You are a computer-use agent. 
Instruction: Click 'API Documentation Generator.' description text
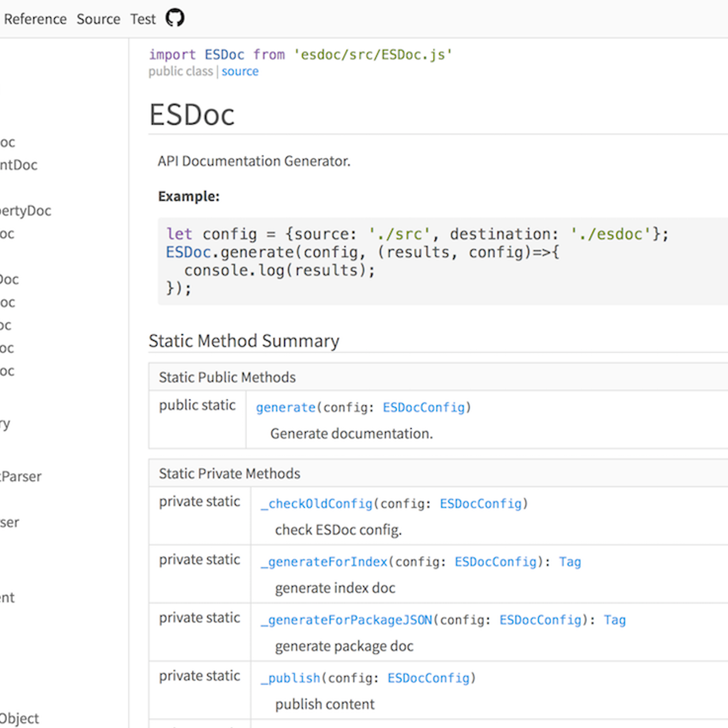pos(254,161)
